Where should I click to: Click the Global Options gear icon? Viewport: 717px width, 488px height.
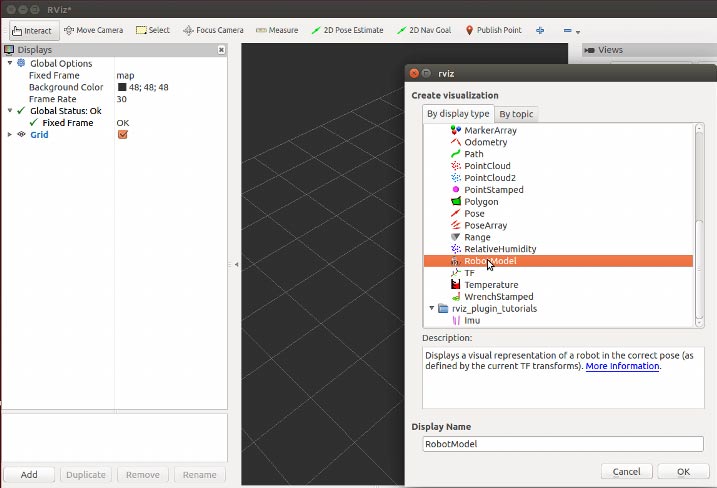coord(21,63)
